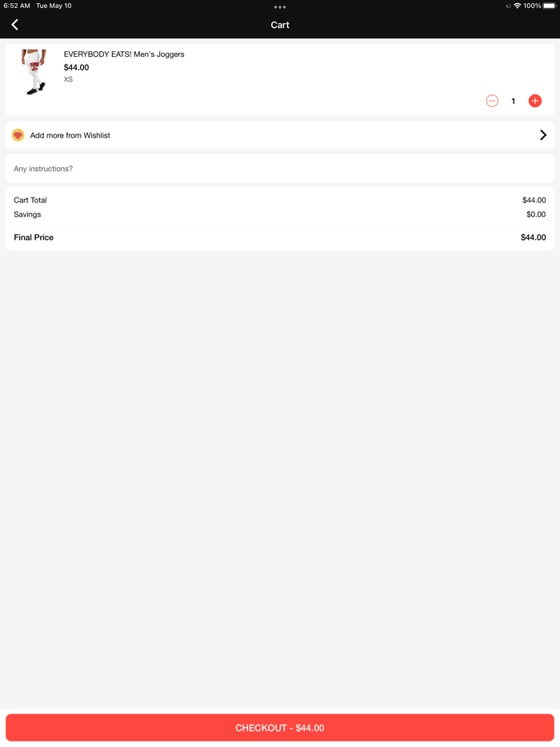560x747 pixels.
Task: Tap the Savings amount $0.00
Action: [535, 214]
